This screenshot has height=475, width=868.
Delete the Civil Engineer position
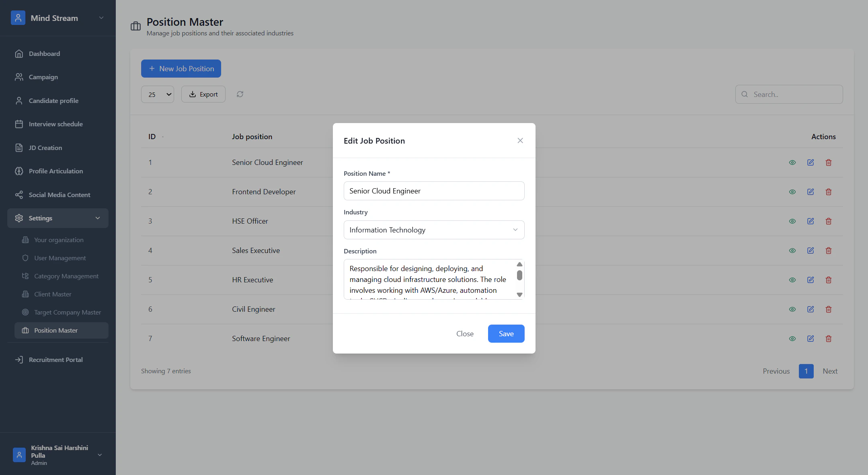pyautogui.click(x=829, y=309)
